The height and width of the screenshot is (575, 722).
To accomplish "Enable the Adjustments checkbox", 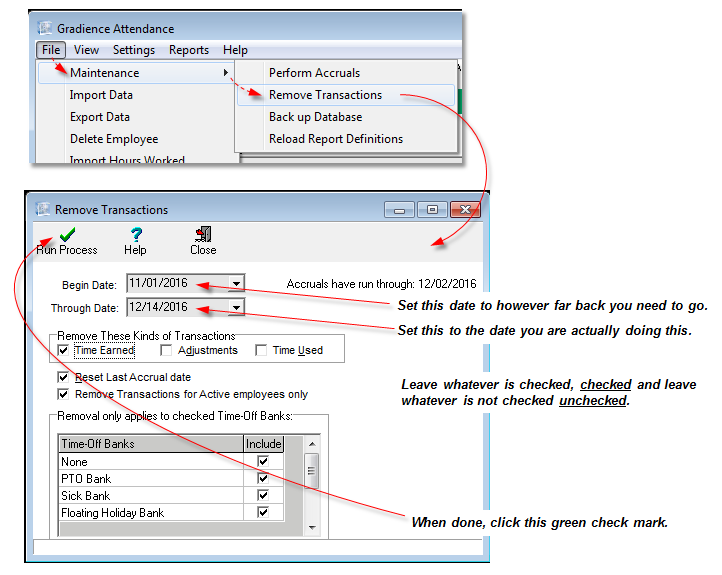I will pos(166,350).
